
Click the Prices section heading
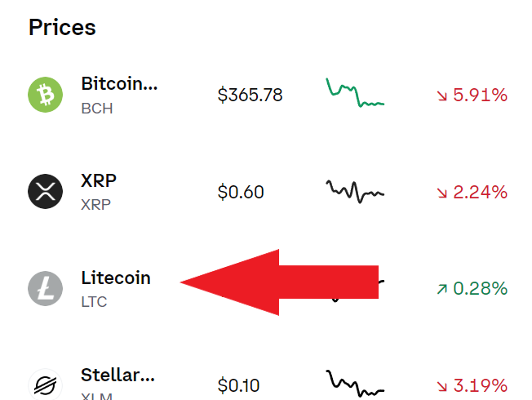[62, 27]
